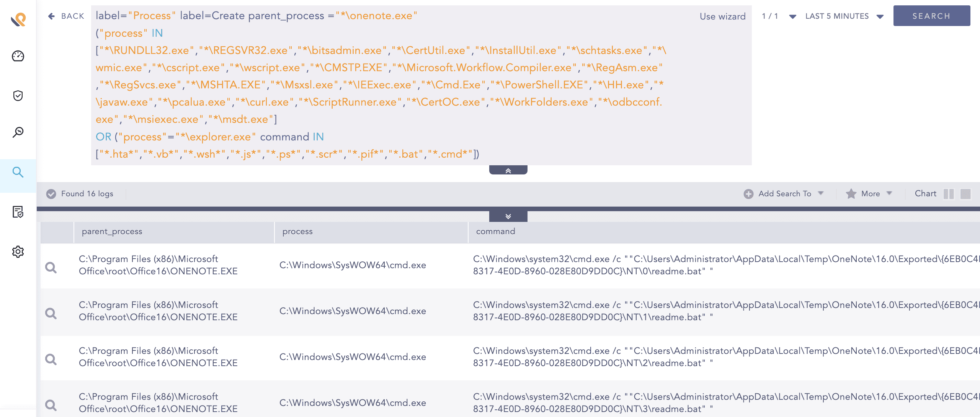Collapse the query box with up chevrons

[x=508, y=171]
